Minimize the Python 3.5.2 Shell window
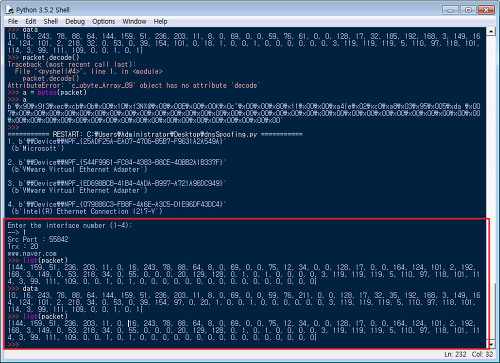This screenshot has width=500, height=363. (x=450, y=10)
